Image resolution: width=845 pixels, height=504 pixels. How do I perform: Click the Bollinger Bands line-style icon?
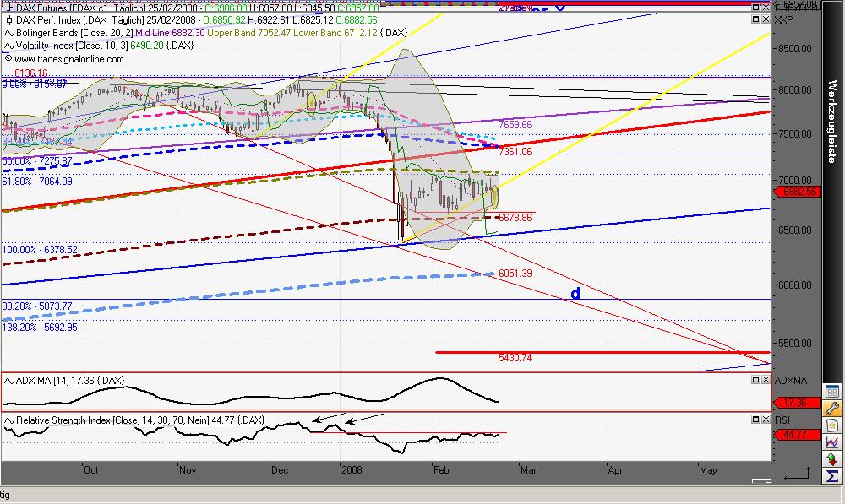(x=9, y=34)
